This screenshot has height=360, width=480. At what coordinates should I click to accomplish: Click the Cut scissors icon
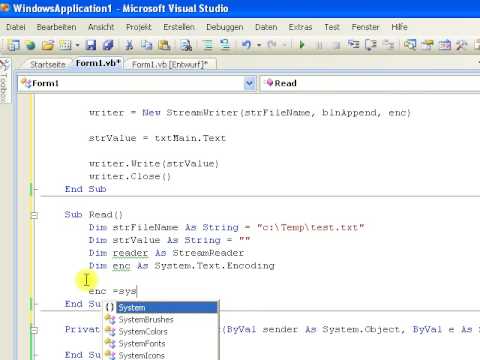coord(129,45)
